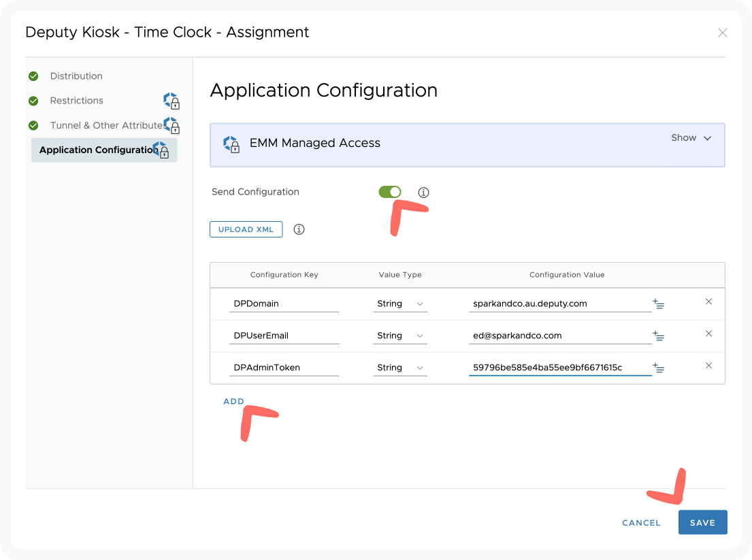Open Value Type dropdown for DPDomain
The height and width of the screenshot is (560, 752).
point(400,303)
